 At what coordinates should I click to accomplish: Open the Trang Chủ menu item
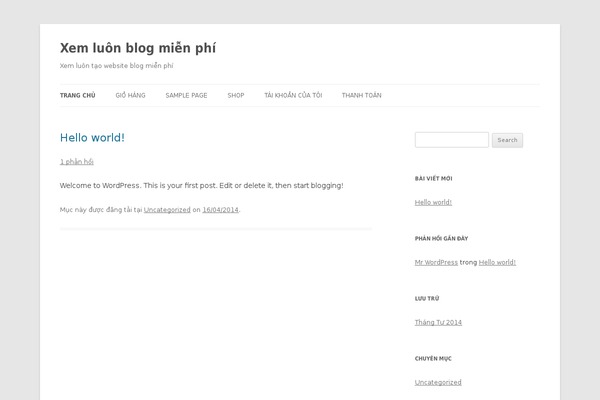click(x=77, y=95)
